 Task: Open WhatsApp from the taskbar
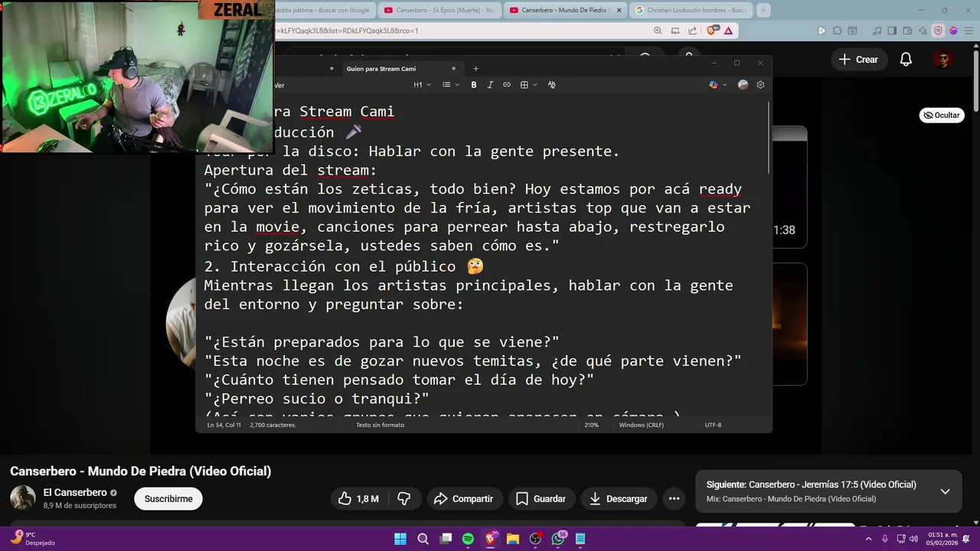pyautogui.click(x=558, y=539)
